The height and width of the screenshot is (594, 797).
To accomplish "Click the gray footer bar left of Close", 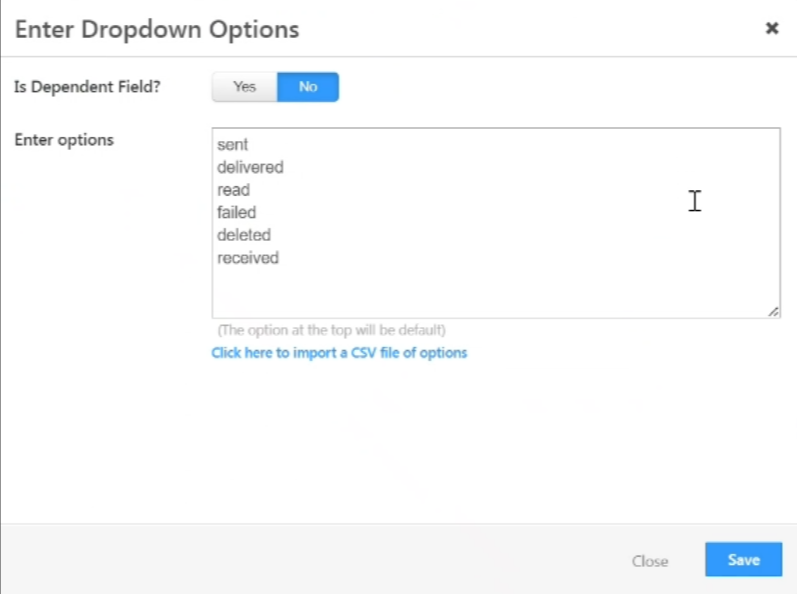I will point(300,560).
